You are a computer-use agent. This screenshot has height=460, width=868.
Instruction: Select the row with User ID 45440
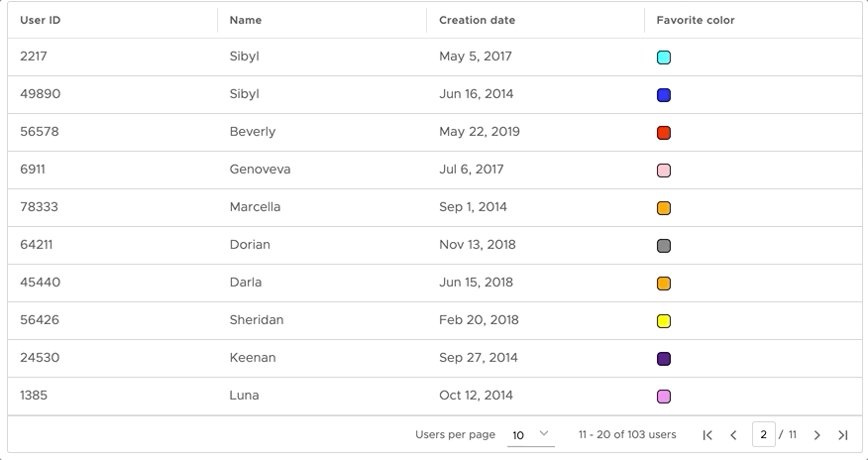[435, 283]
